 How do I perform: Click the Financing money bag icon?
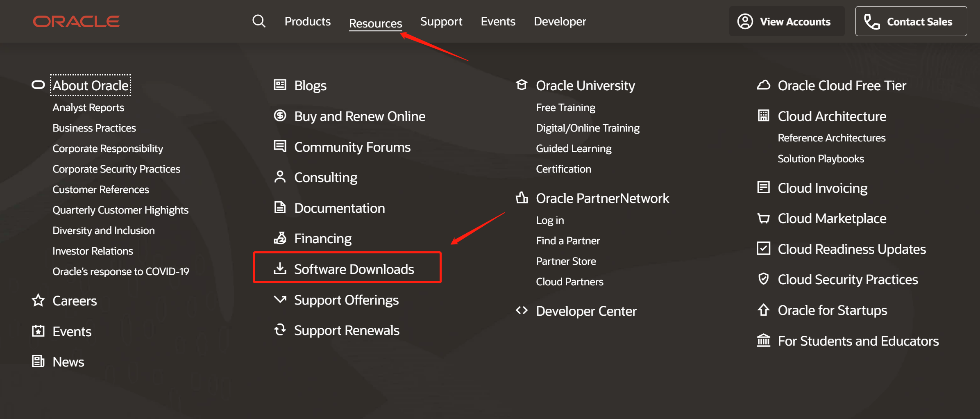tap(280, 238)
